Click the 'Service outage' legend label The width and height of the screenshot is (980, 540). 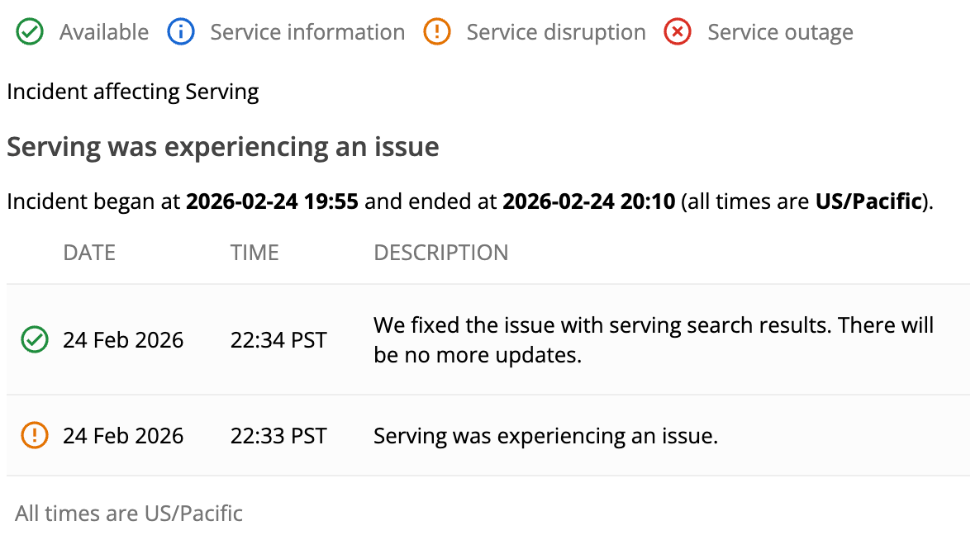click(780, 33)
